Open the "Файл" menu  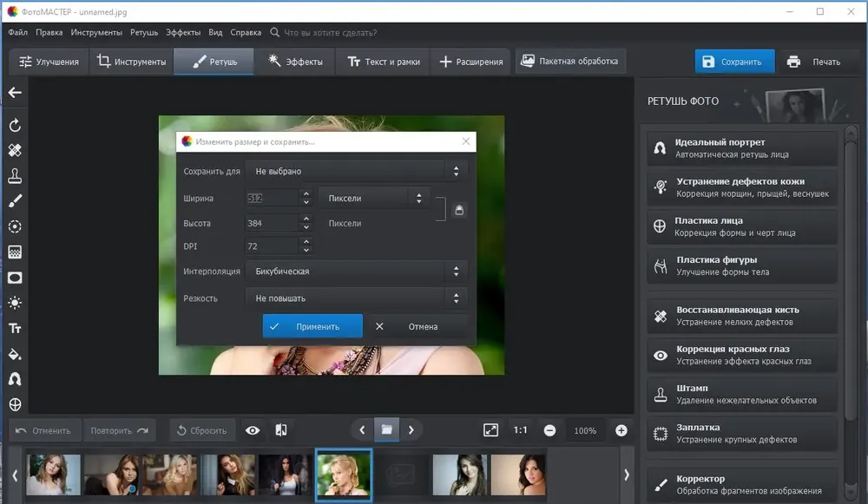(17, 32)
